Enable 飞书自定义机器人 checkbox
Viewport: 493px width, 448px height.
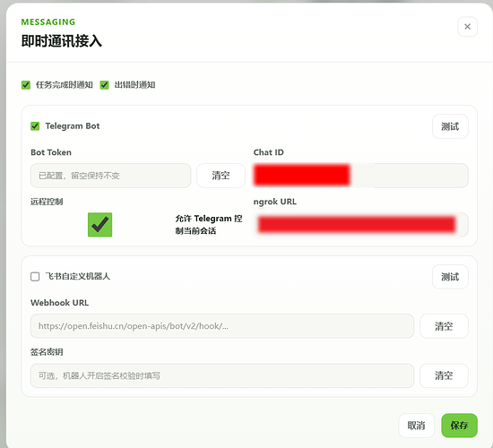(x=35, y=277)
